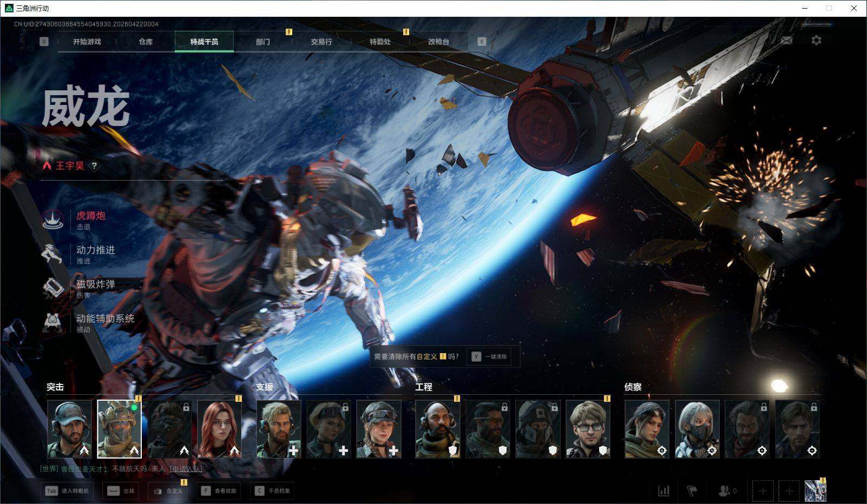Open the 自定义 customize button
The image size is (867, 504).
(x=168, y=491)
